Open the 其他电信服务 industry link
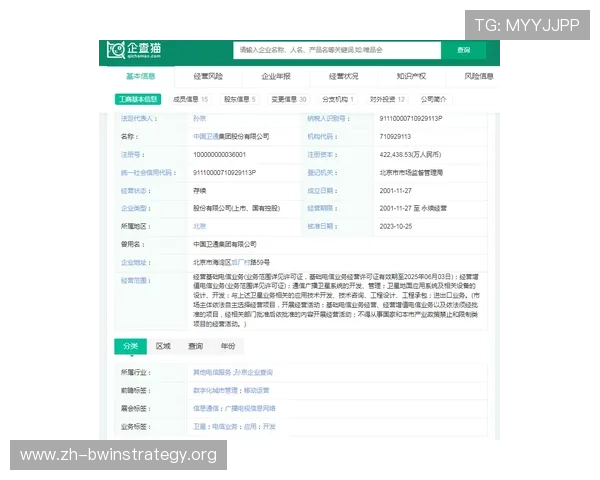 point(212,372)
